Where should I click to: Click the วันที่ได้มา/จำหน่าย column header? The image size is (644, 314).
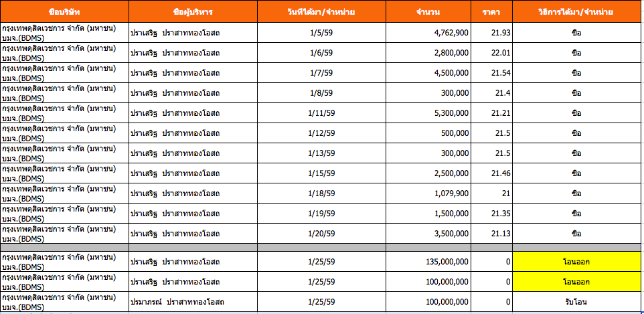pyautogui.click(x=323, y=12)
